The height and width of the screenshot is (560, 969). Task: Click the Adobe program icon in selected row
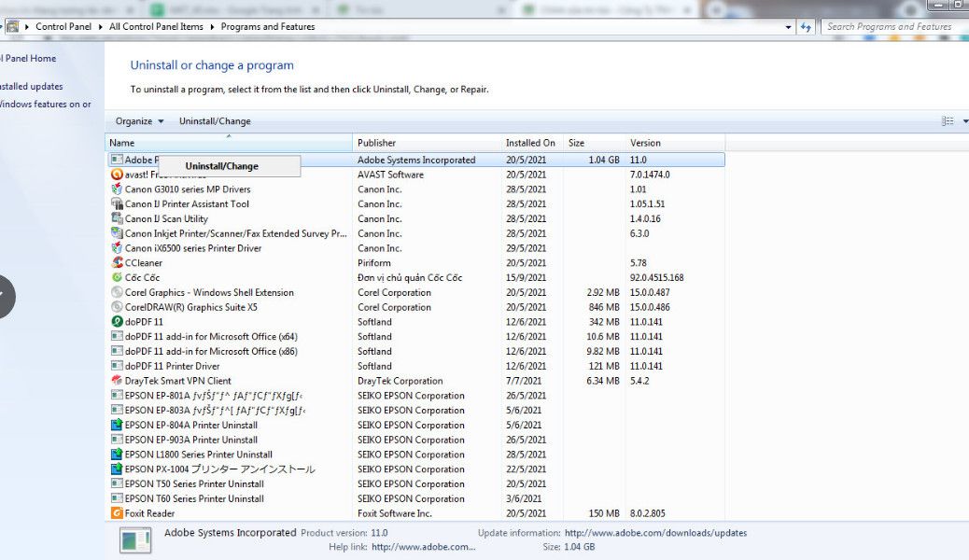point(117,160)
